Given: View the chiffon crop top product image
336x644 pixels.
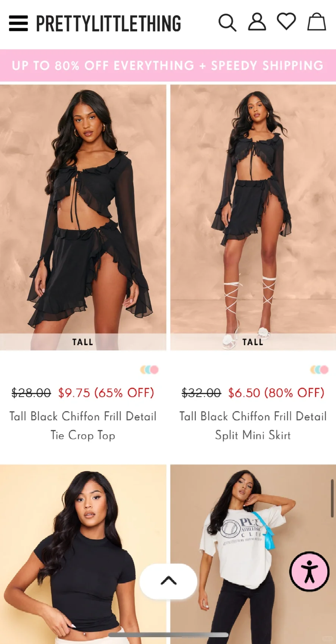Looking at the screenshot, I should pos(83,217).
